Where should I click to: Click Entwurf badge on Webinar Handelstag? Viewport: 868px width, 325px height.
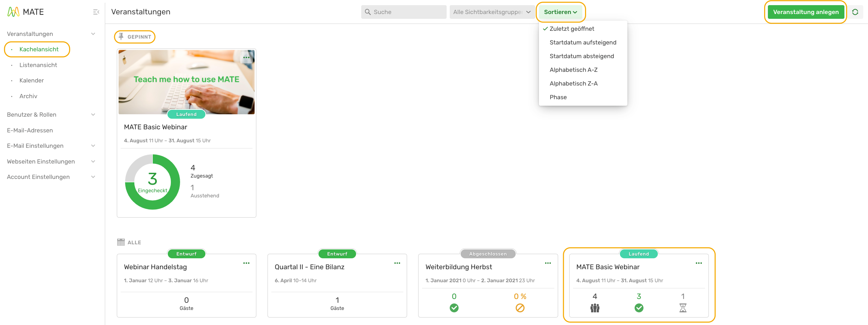pyautogui.click(x=187, y=254)
